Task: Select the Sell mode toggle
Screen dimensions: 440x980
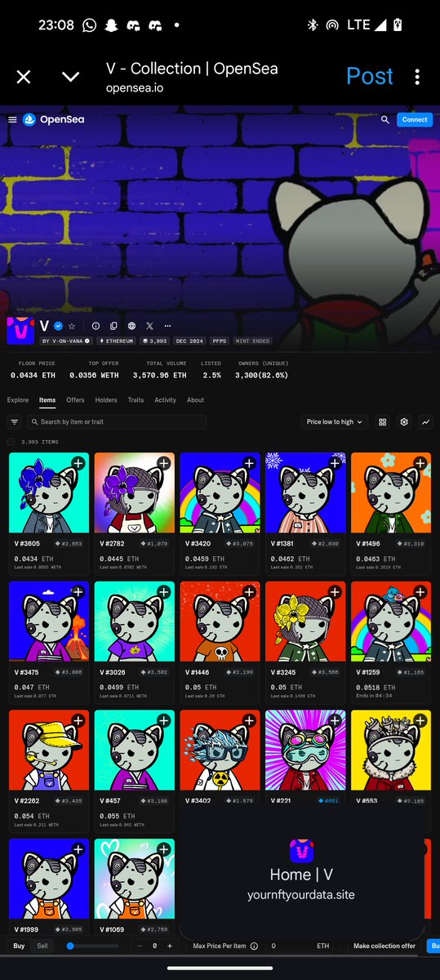Action: point(42,946)
